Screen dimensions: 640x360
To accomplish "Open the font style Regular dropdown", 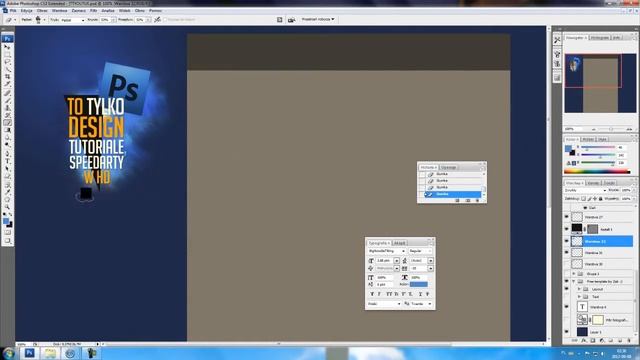I will pos(420,251).
